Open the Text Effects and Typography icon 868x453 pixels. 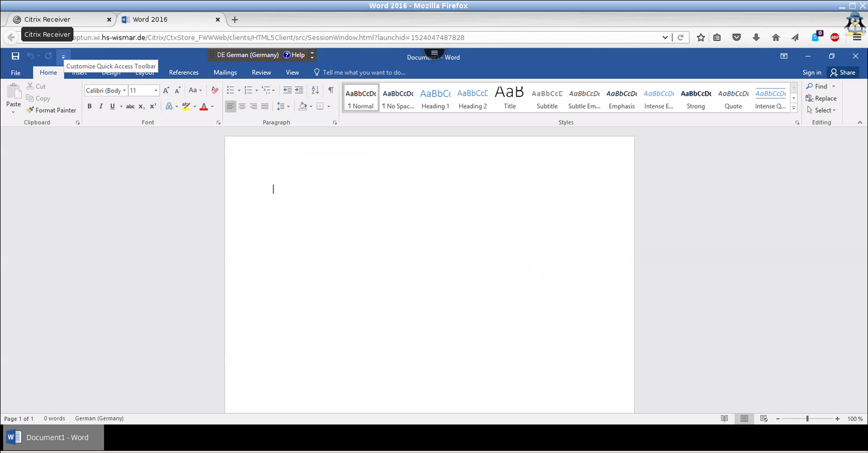tap(169, 107)
